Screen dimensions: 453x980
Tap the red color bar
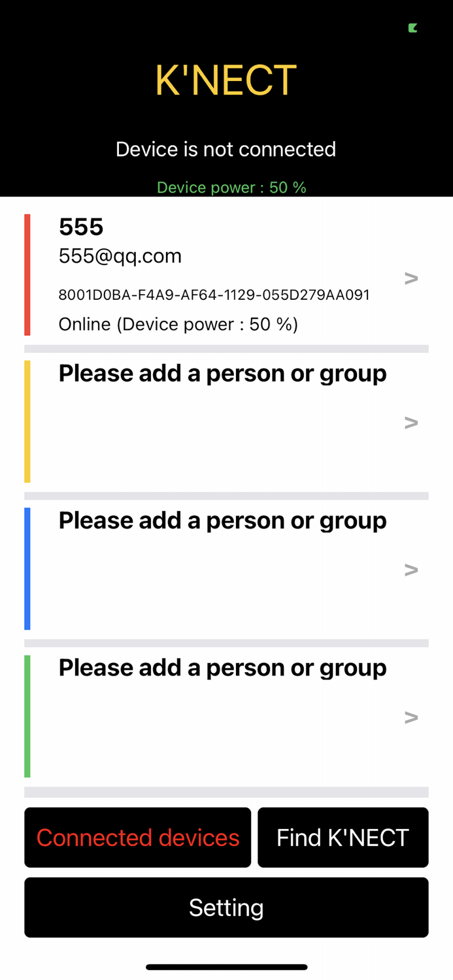(x=27, y=274)
